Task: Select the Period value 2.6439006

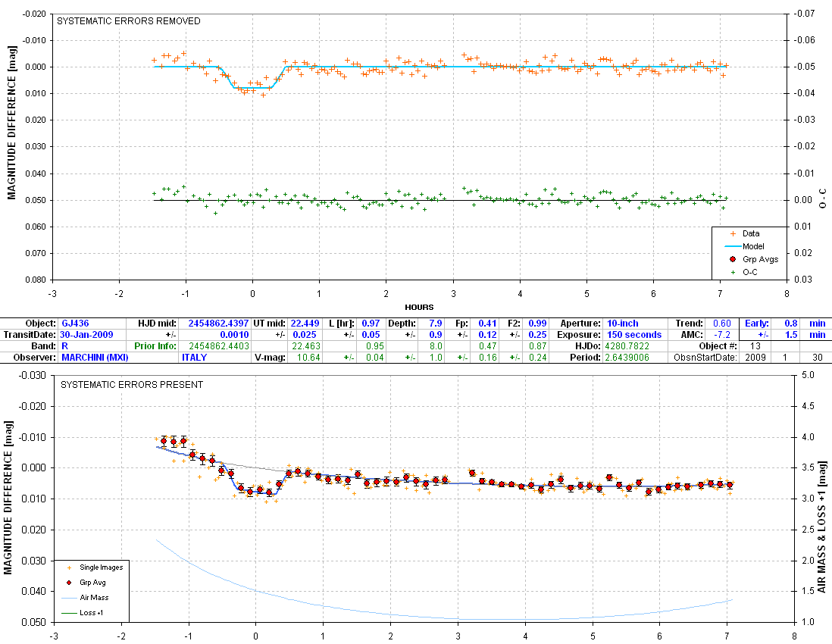Action: [627, 357]
